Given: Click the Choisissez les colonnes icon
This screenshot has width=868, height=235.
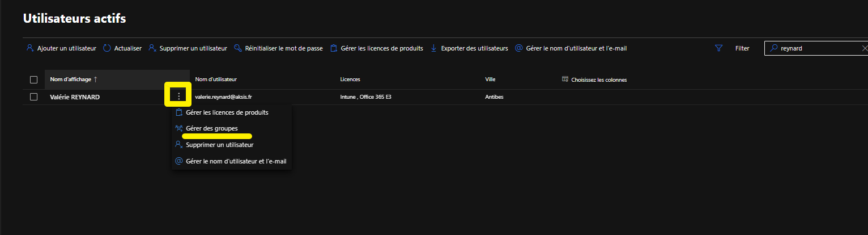Looking at the screenshot, I should [x=565, y=79].
